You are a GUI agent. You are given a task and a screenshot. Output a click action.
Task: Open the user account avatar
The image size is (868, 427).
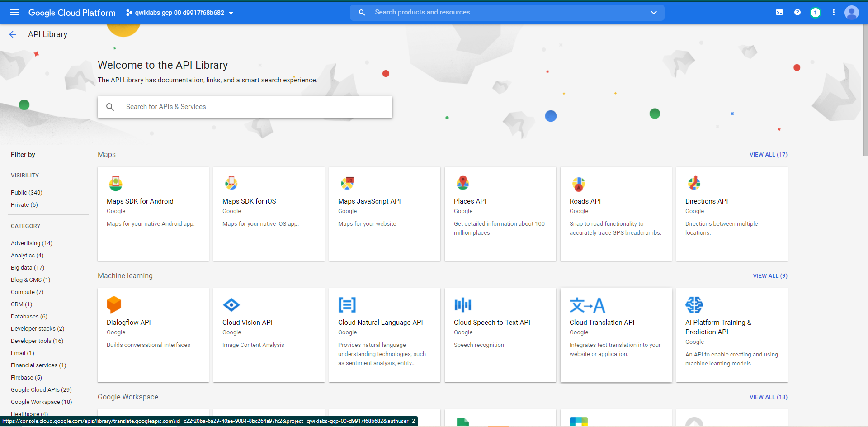852,13
